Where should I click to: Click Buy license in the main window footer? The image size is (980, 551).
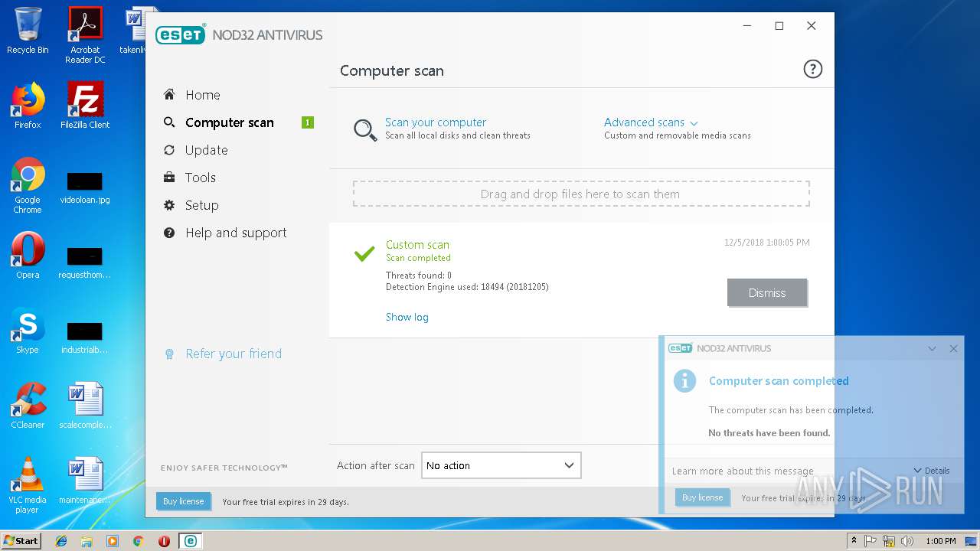(x=183, y=501)
